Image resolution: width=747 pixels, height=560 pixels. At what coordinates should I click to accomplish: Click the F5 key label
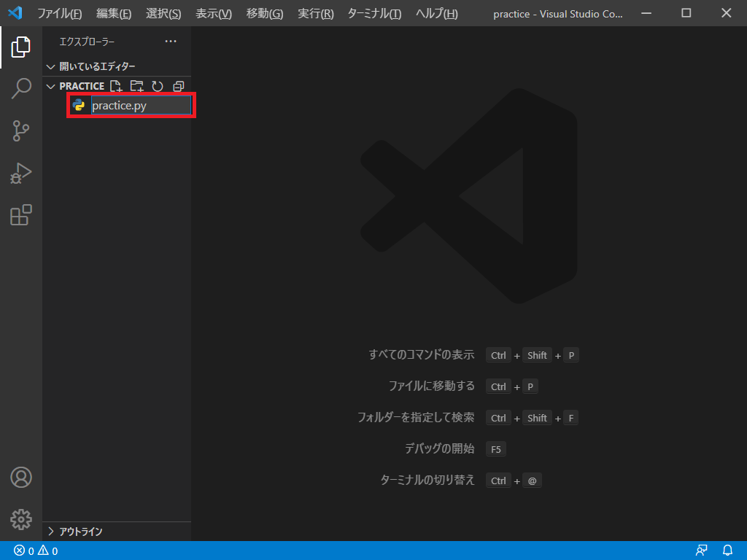tap(496, 449)
